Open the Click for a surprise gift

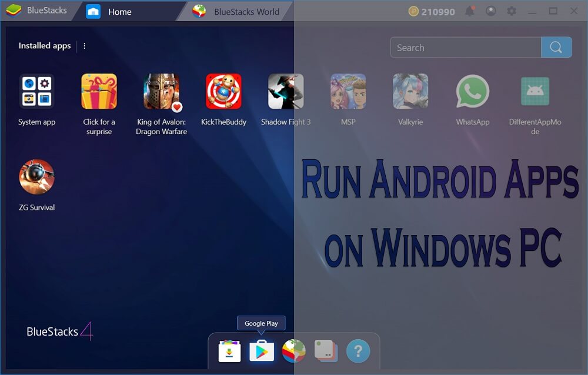99,92
